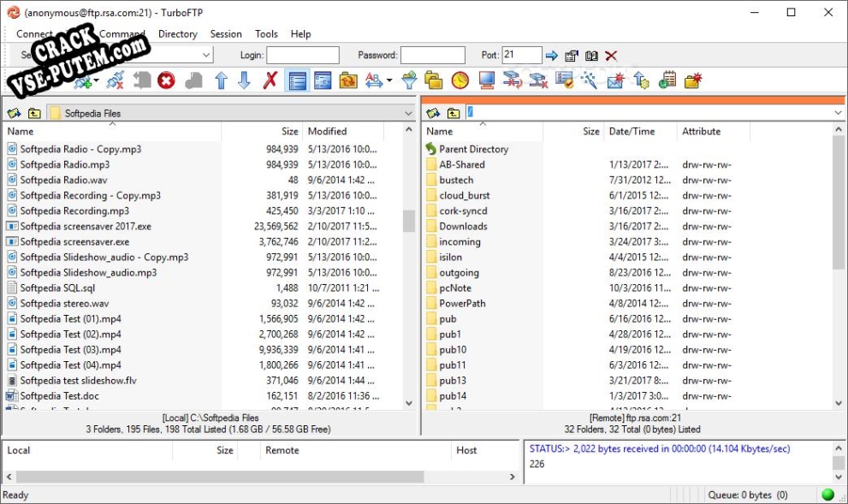Open the Directory menu
Screen dimensions: 848x504
(x=177, y=33)
